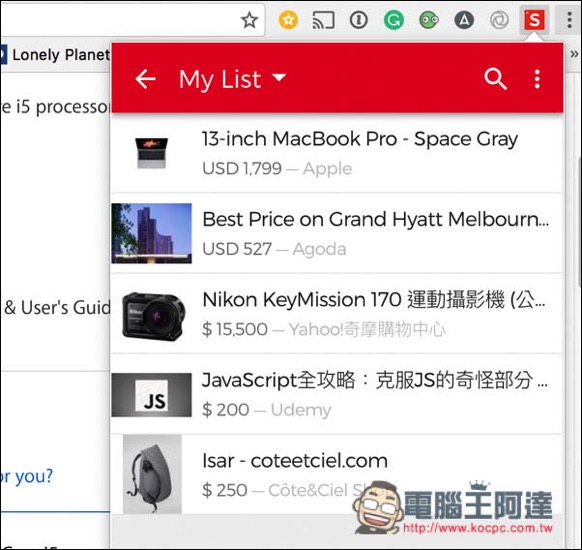582x550 pixels.
Task: Click the $ 200 — Udemy price line
Action: [x=267, y=410]
